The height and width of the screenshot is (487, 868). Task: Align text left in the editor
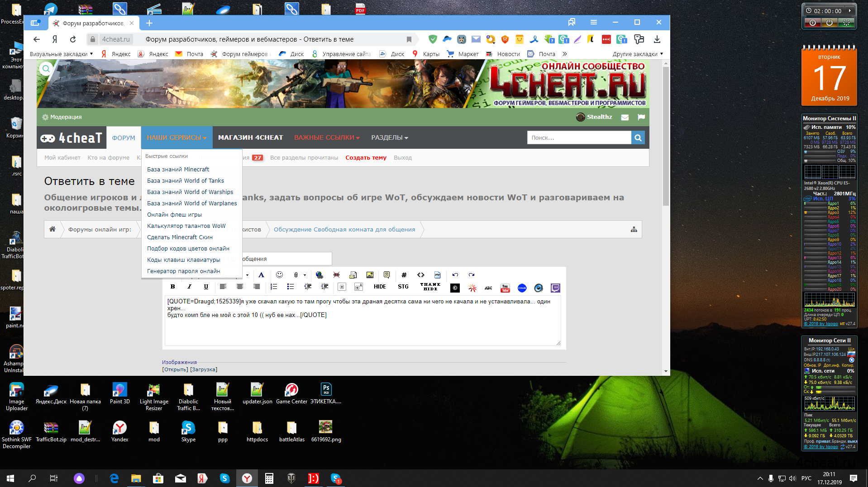(x=223, y=287)
